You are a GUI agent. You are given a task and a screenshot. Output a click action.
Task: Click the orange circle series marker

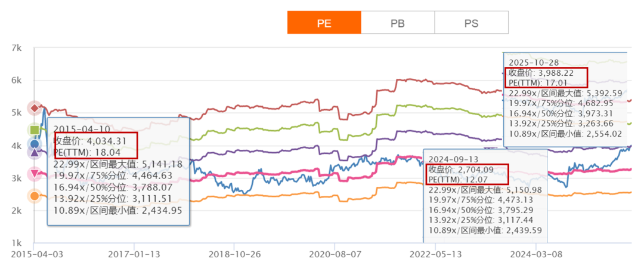tap(35, 196)
